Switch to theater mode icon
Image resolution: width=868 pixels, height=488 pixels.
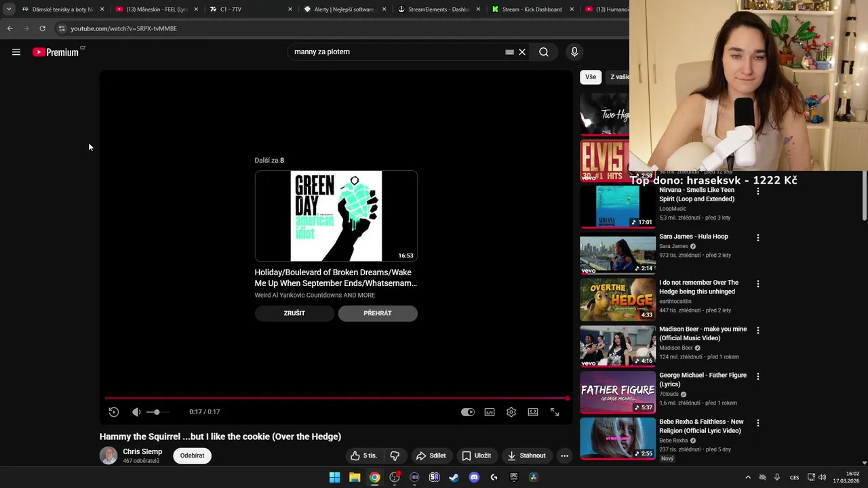coord(533,412)
